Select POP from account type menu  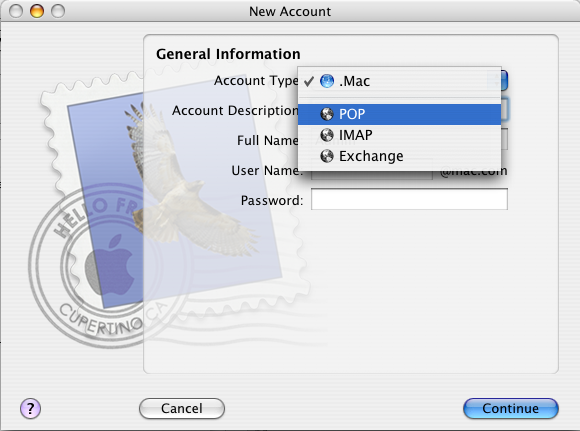[399, 114]
